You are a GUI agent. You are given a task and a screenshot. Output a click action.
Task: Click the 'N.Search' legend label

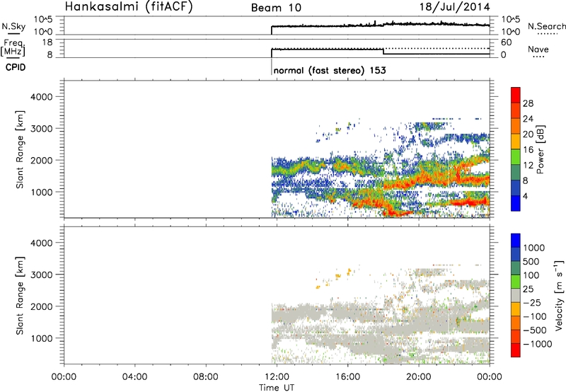546,26
